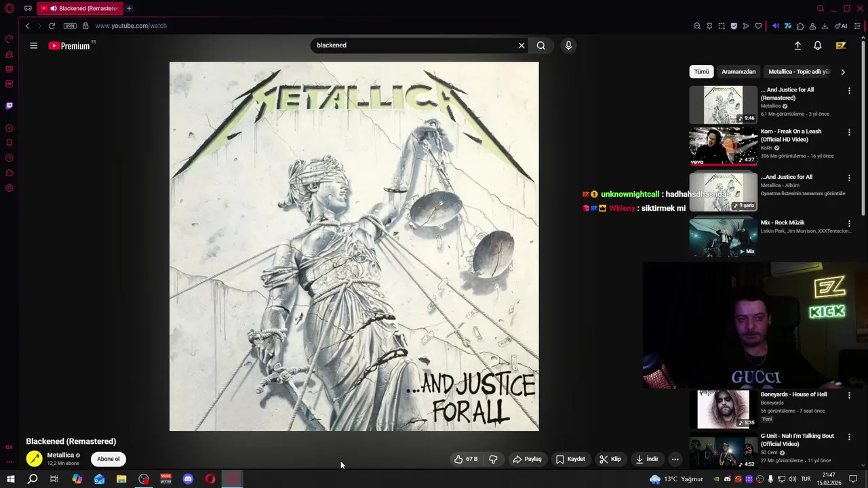Select the Tümü filter chip
868x488 pixels.
701,72
